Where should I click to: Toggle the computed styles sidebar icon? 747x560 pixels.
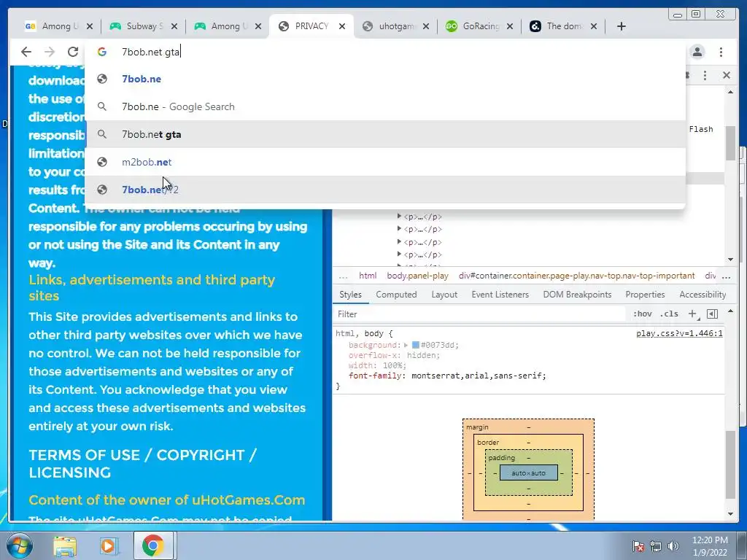pyautogui.click(x=713, y=314)
